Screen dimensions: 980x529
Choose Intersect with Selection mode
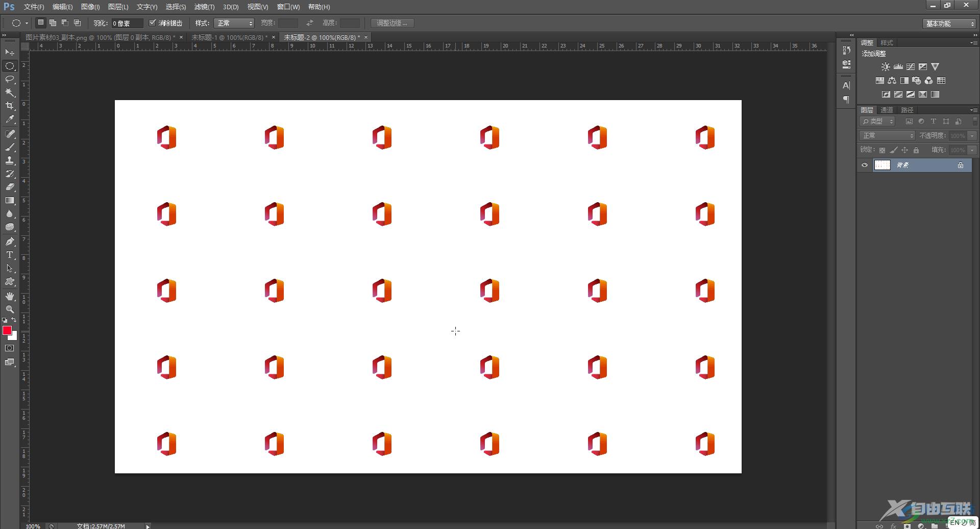(x=77, y=22)
